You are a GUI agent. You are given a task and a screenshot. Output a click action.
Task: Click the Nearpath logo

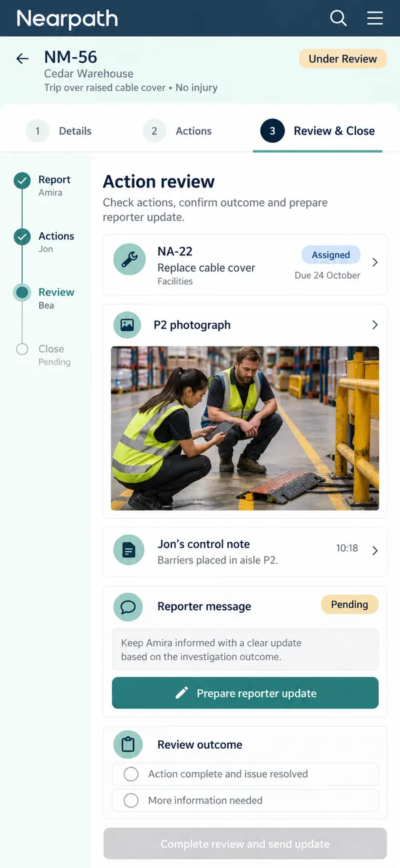click(67, 19)
